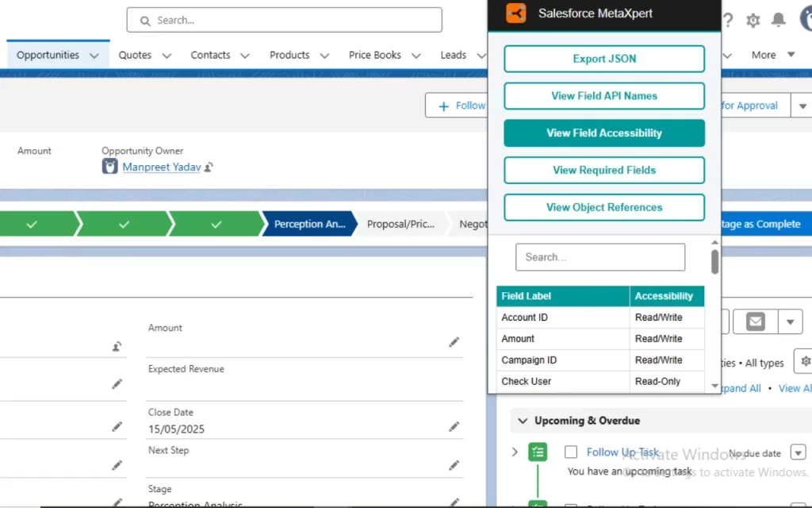Viewport: 812px width, 508px height.
Task: Tick the Follow Up Task checkbox
Action: [x=571, y=452]
